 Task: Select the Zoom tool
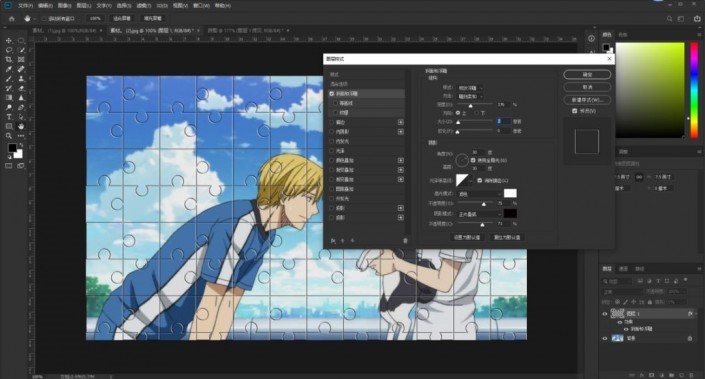click(x=9, y=136)
